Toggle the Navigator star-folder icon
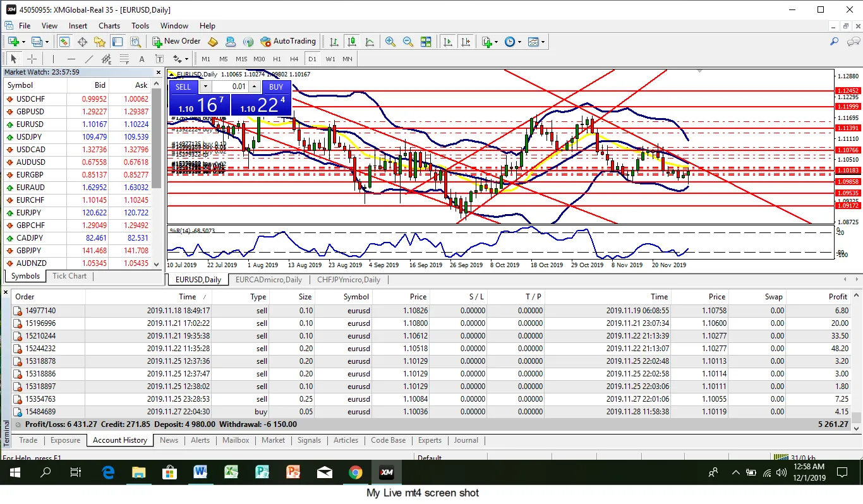 coord(100,42)
